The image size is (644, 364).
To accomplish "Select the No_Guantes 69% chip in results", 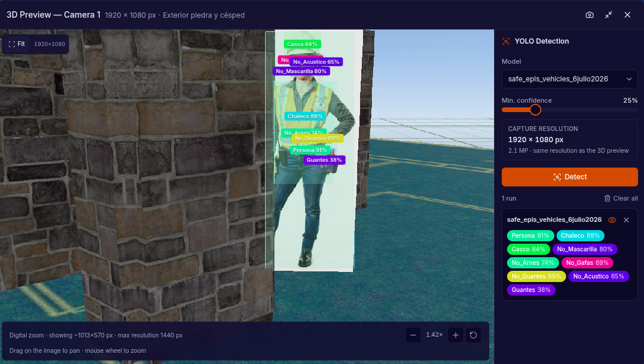I will pyautogui.click(x=537, y=276).
